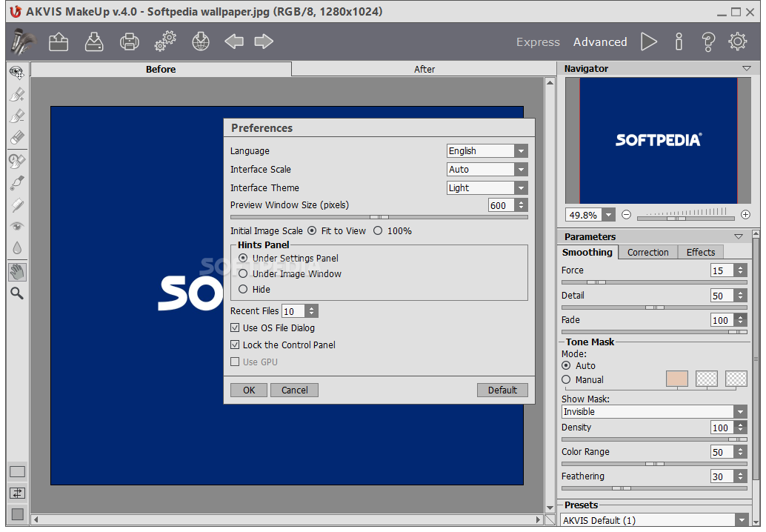
Task: Click the print icon in toolbar
Action: pyautogui.click(x=130, y=42)
